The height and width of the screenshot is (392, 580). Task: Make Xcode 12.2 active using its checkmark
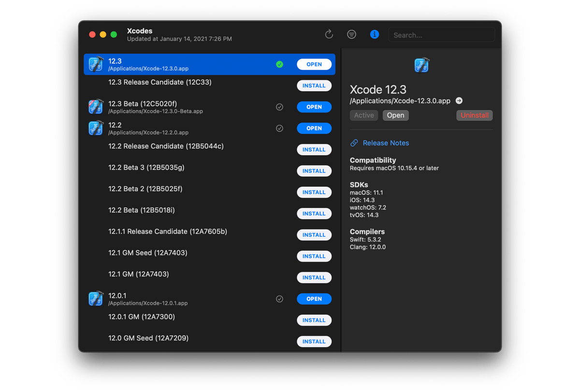(279, 128)
